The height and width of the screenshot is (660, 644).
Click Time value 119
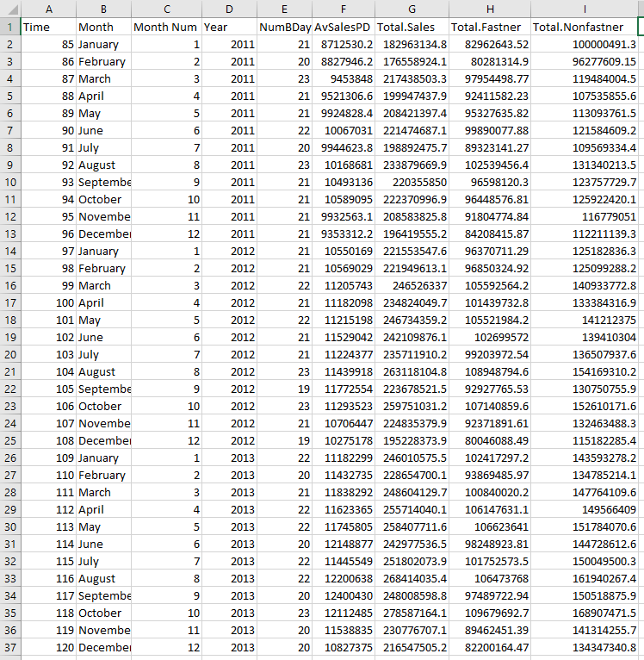pos(48,630)
